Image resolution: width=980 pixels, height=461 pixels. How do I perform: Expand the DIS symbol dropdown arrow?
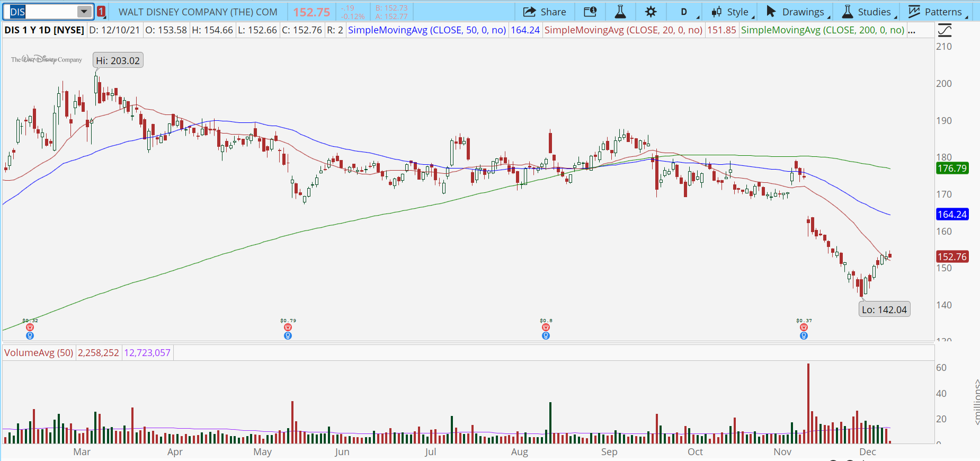tap(84, 12)
